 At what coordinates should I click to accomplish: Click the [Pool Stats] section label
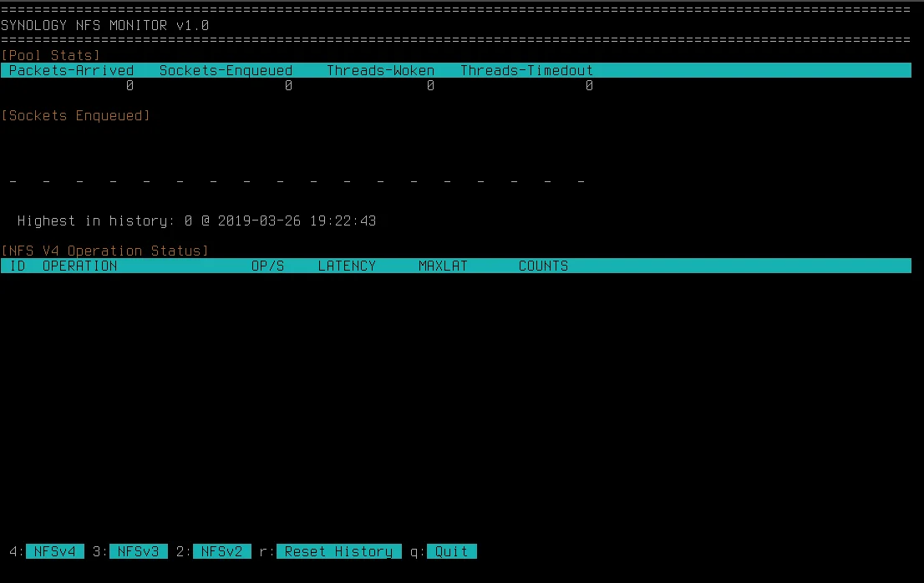(51, 55)
